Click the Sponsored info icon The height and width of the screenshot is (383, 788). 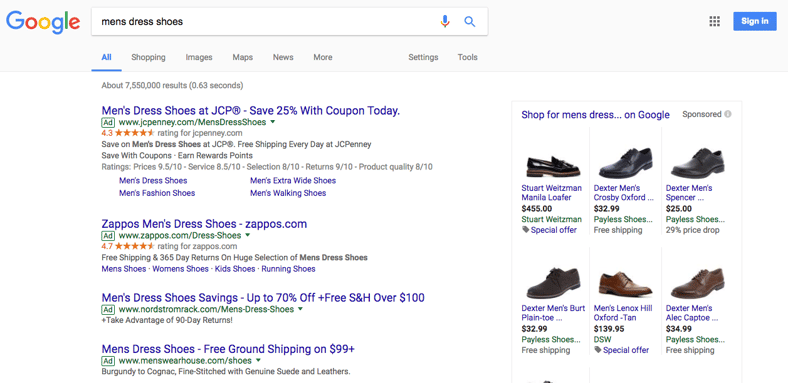pos(728,114)
